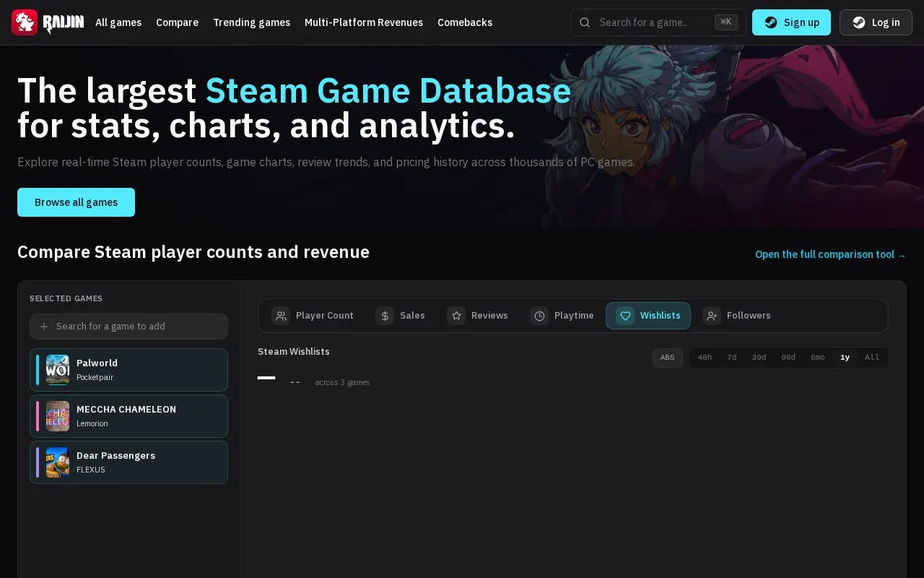Screen dimensions: 924x578
Task: Open Comebacks in navigation
Action: pyautogui.click(x=465, y=22)
